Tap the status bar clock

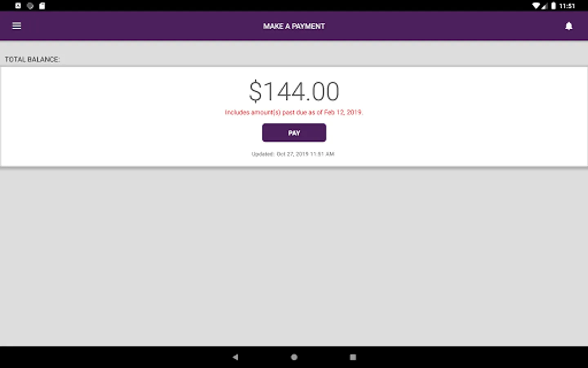pyautogui.click(x=567, y=6)
